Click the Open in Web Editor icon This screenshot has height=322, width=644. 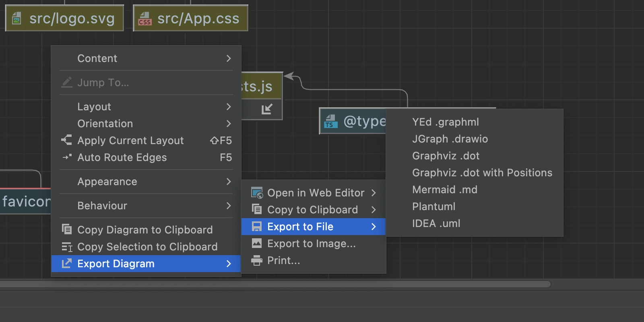tap(257, 193)
